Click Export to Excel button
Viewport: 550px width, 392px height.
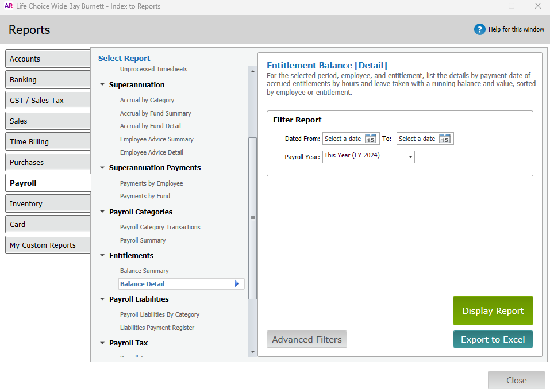click(x=493, y=339)
